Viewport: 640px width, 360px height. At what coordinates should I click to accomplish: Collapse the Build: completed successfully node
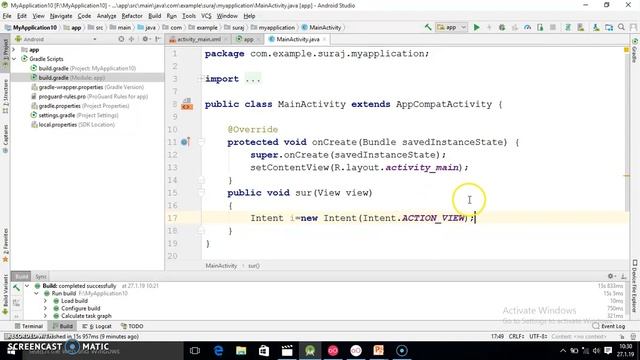27,286
